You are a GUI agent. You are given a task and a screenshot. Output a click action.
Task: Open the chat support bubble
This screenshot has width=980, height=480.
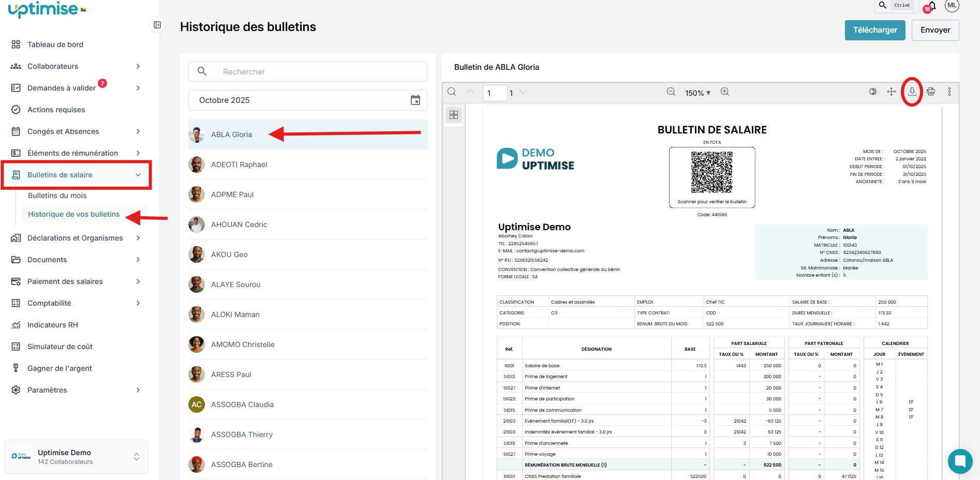(x=960, y=461)
